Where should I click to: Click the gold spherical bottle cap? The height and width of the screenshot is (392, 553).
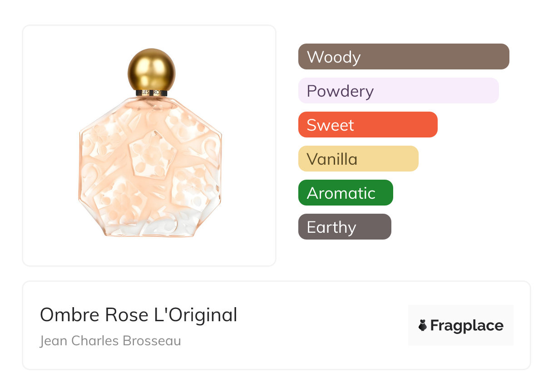point(152,70)
